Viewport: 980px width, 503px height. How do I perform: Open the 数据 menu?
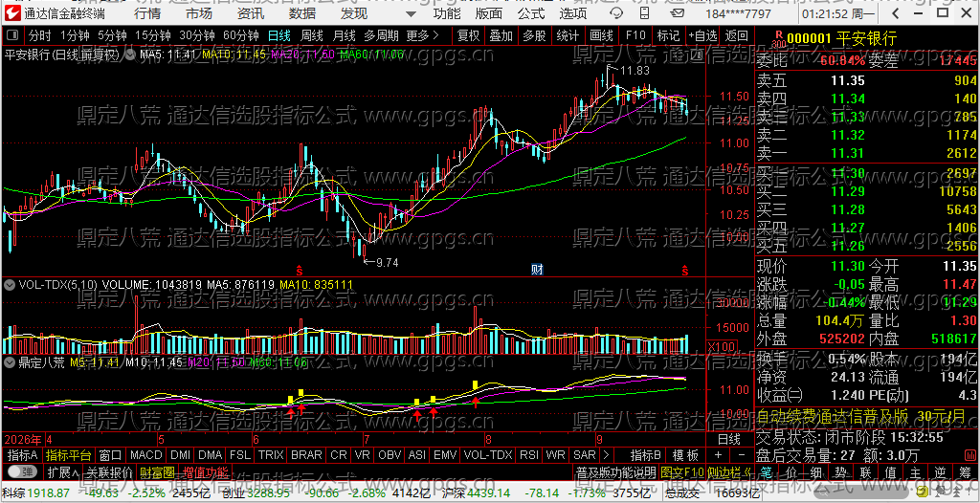302,13
